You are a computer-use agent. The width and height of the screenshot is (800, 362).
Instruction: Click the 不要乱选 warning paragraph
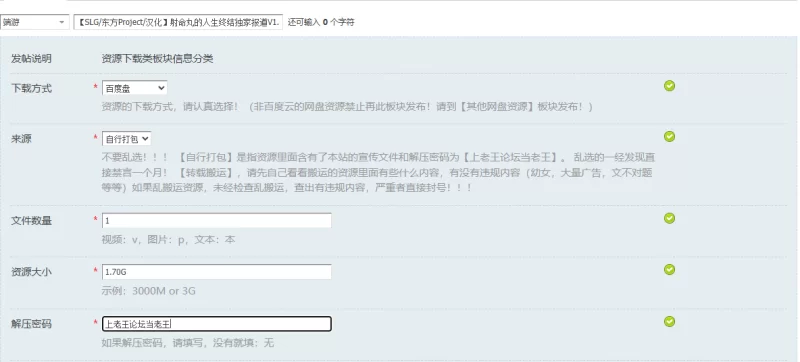(x=378, y=172)
